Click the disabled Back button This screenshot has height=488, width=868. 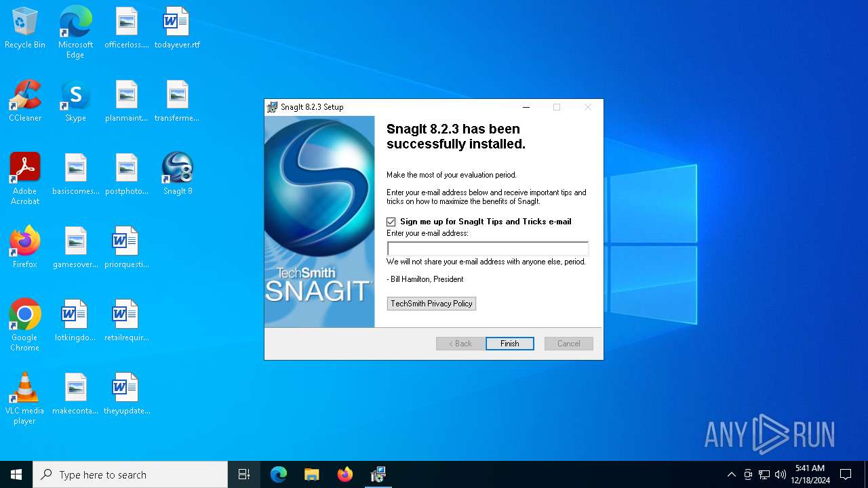(460, 344)
